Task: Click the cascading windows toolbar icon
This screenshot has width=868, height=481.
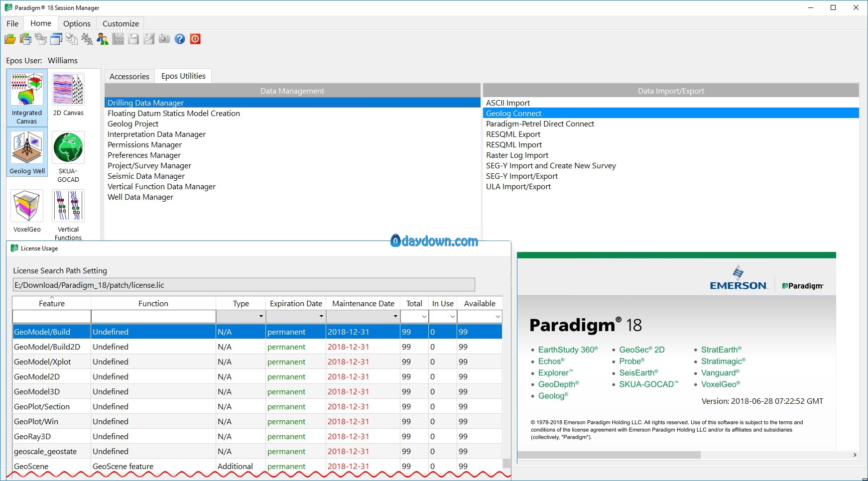Action: pos(56,39)
